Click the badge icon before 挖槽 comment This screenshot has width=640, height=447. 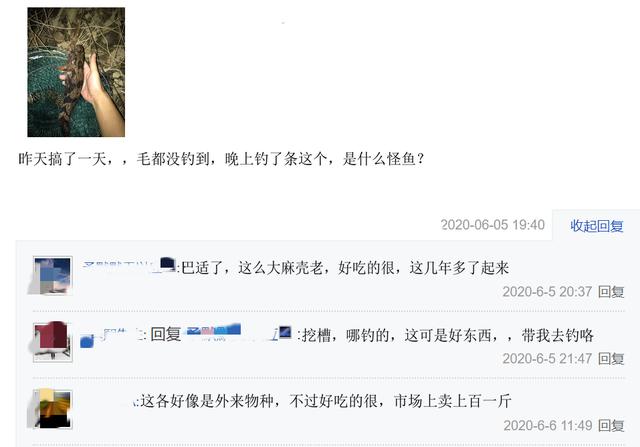tap(285, 332)
